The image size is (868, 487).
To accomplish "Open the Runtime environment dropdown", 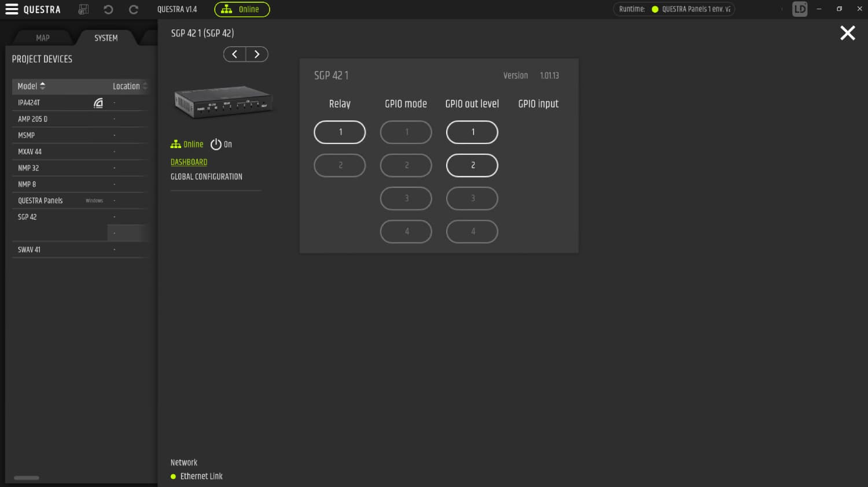I will click(674, 9).
